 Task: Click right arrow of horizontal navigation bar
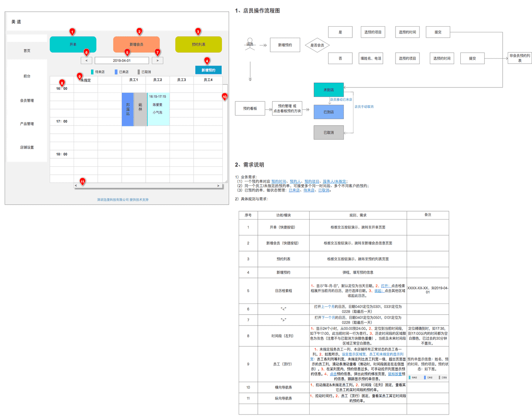[218, 186]
